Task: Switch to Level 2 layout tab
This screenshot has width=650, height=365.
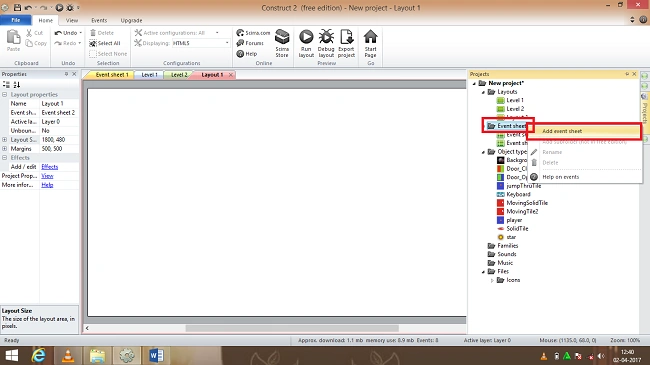Action: (x=179, y=75)
